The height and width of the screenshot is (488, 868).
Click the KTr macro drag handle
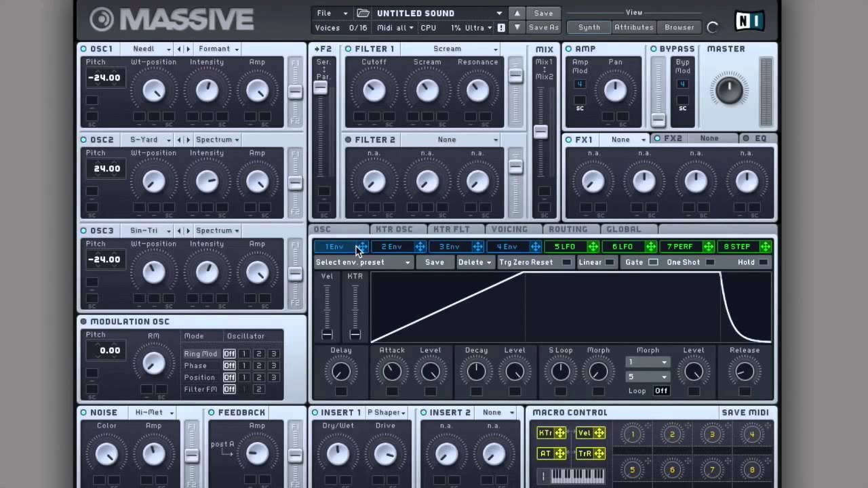[560, 433]
